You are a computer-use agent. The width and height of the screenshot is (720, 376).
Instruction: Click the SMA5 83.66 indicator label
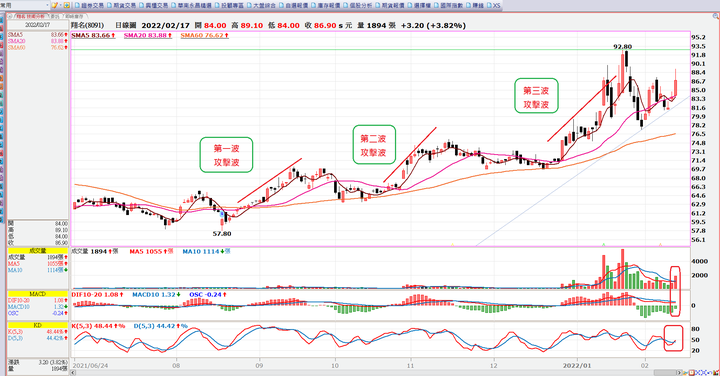tap(93, 35)
